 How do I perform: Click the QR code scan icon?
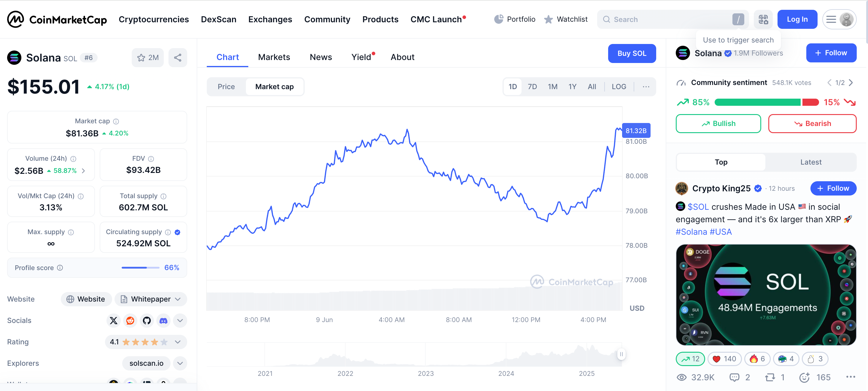click(763, 20)
